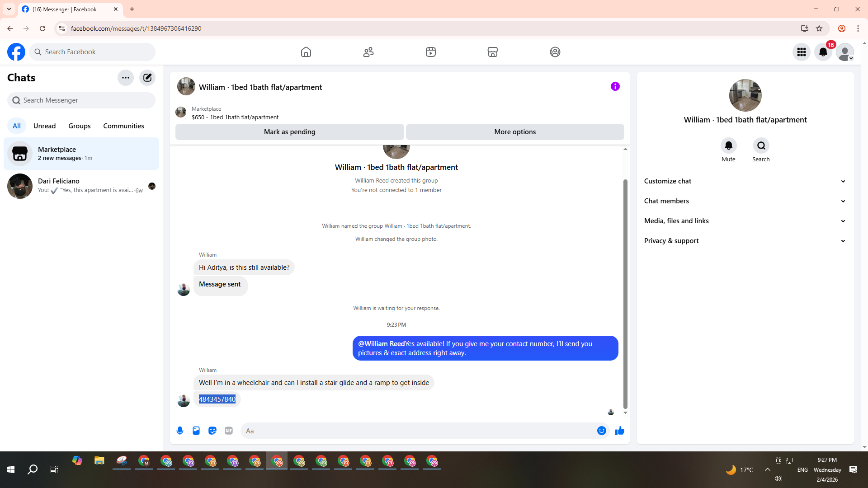Send a thumbs-up like
Screen dimensions: 868x488
[619, 431]
